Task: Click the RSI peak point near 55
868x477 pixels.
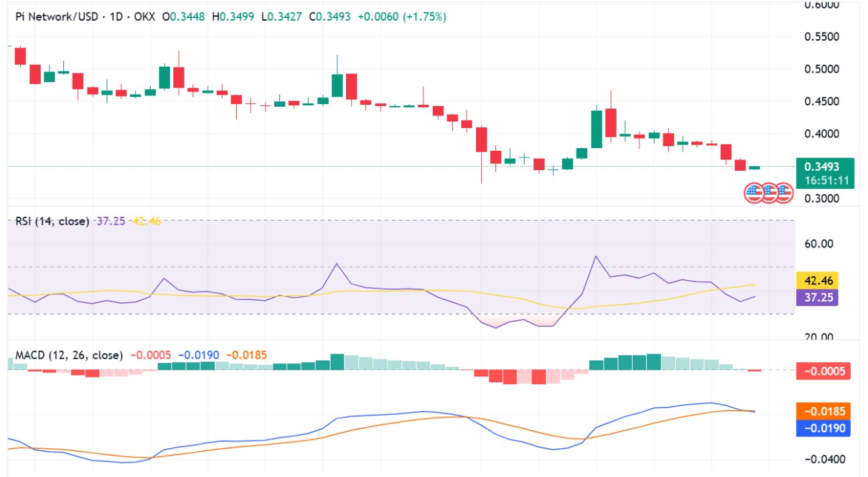Action: [x=596, y=256]
